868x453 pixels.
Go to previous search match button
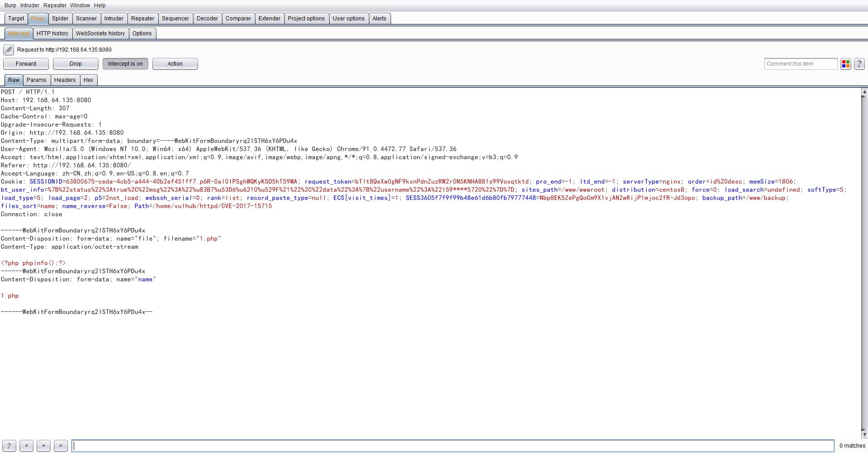(26, 446)
